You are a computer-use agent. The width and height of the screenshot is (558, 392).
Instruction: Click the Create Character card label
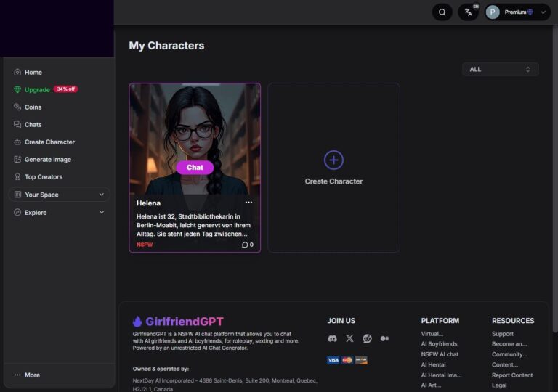pos(333,181)
